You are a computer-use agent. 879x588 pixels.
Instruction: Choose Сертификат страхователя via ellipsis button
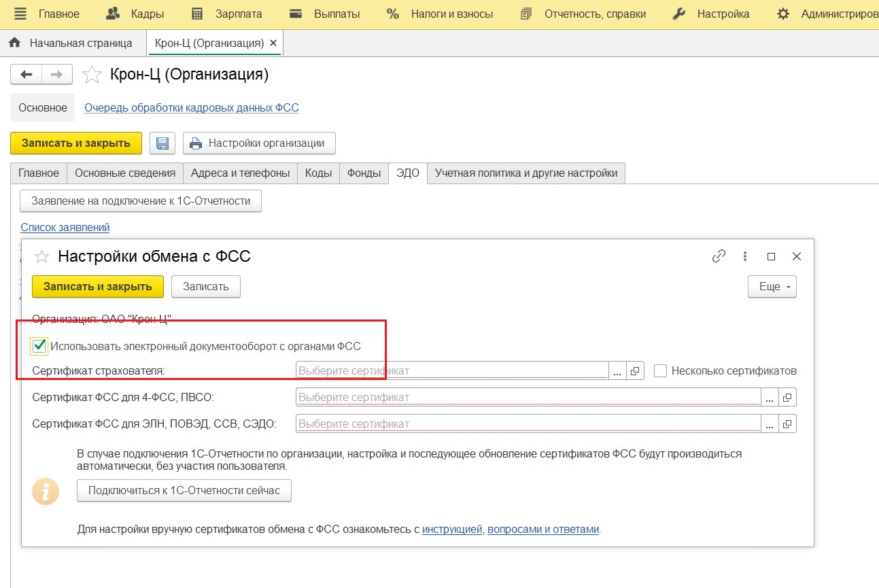(617, 371)
